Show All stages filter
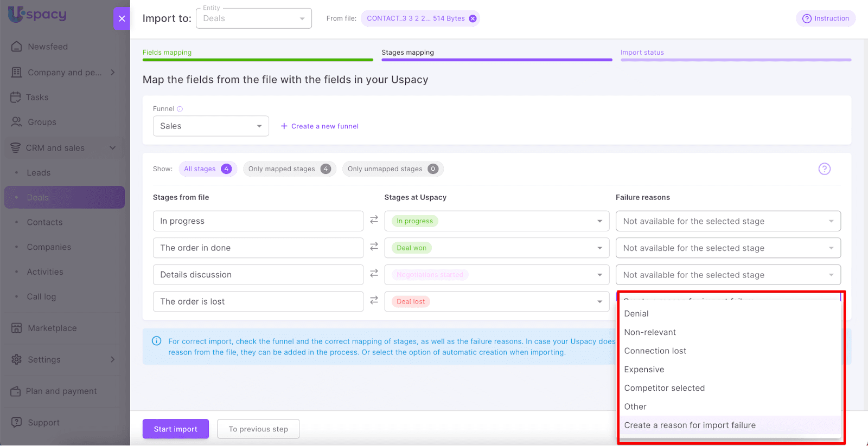 coord(207,169)
